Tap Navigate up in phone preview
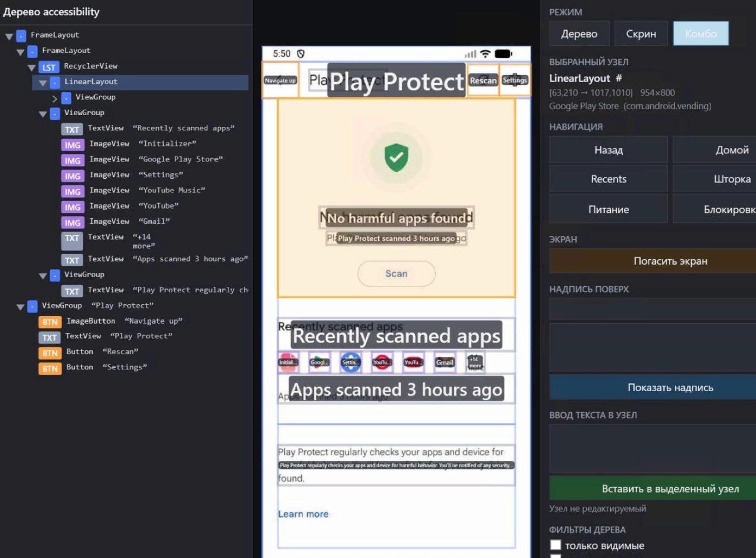Viewport: 756px width, 558px height. [x=280, y=80]
